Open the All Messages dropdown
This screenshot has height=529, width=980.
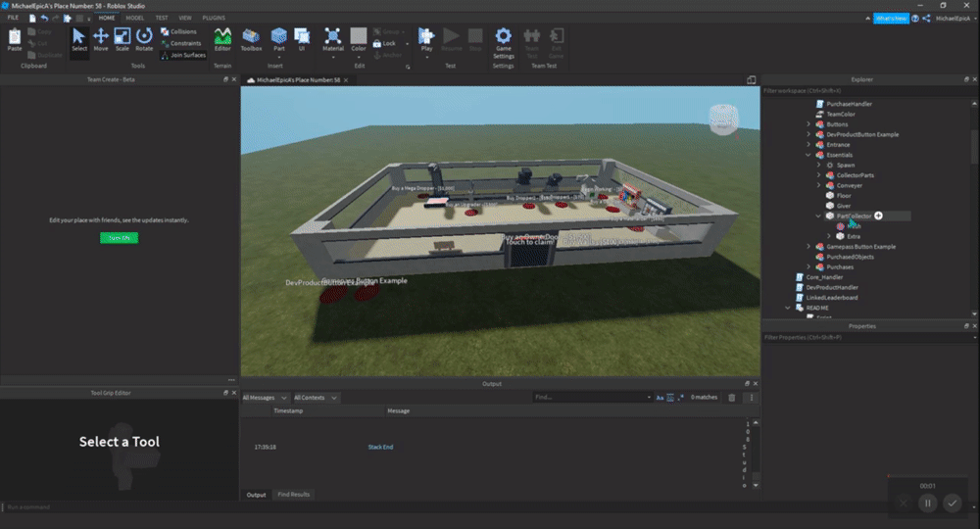(265, 398)
